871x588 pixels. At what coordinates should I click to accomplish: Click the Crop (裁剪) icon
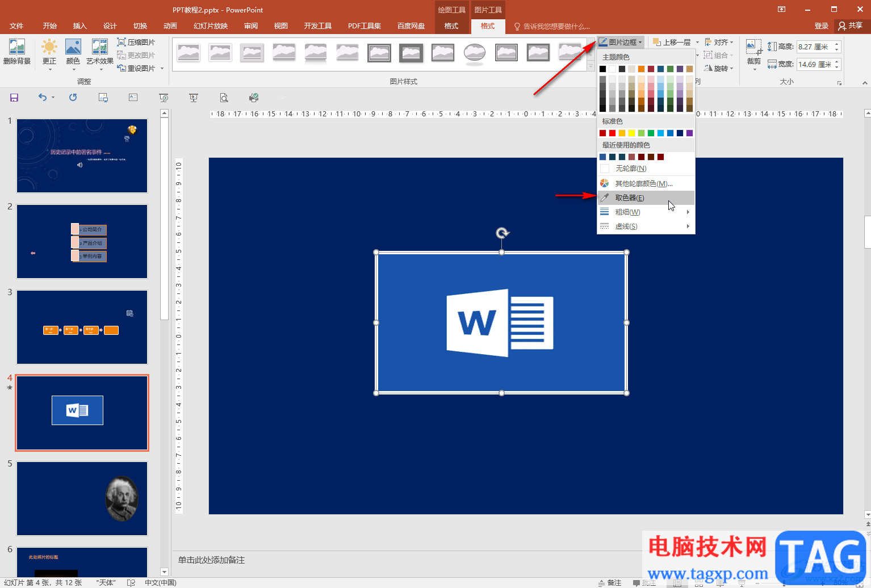[x=754, y=48]
